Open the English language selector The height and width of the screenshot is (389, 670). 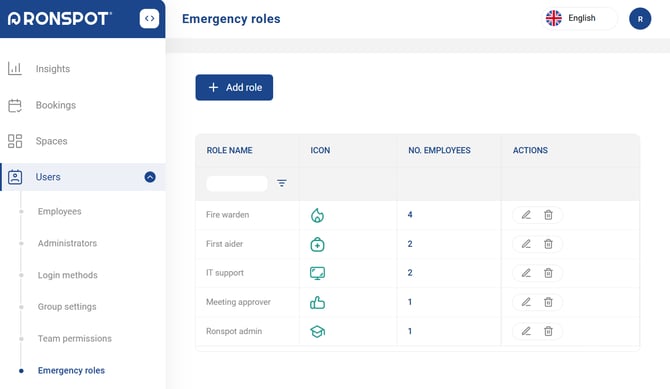coord(579,18)
